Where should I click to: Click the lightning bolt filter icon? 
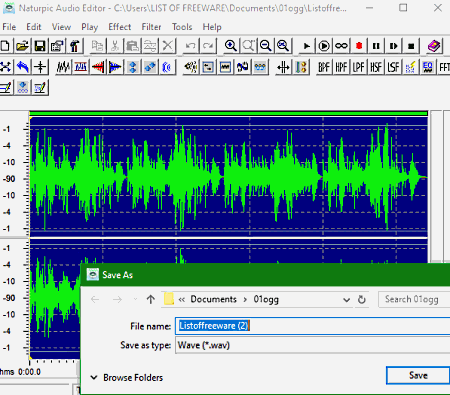411,67
